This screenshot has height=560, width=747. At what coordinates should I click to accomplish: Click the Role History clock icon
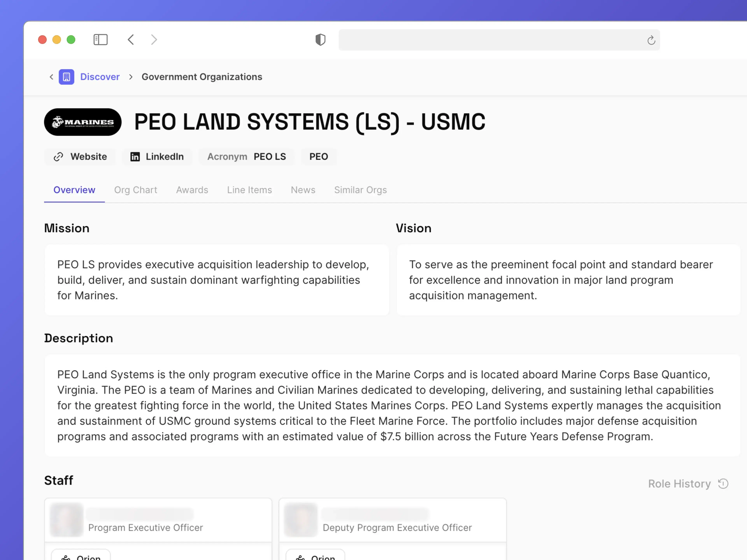coord(723,484)
